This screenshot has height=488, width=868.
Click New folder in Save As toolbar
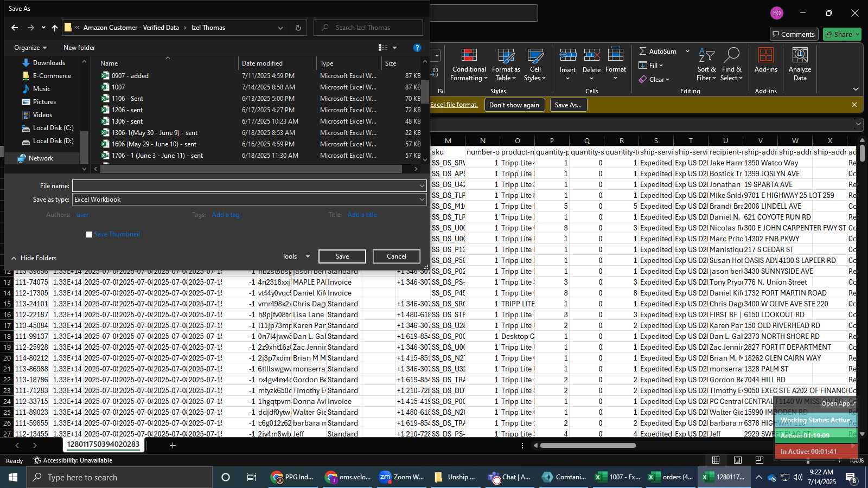(x=79, y=48)
